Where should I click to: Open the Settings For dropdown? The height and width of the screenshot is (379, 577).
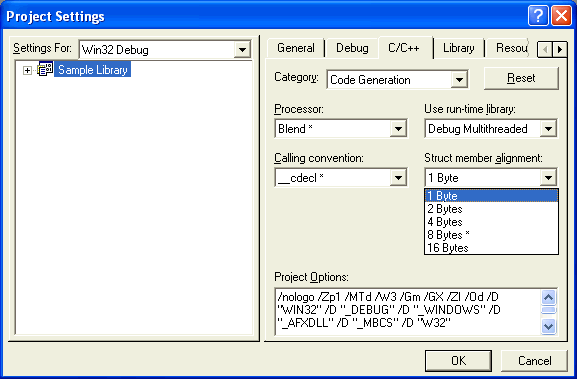[242, 50]
